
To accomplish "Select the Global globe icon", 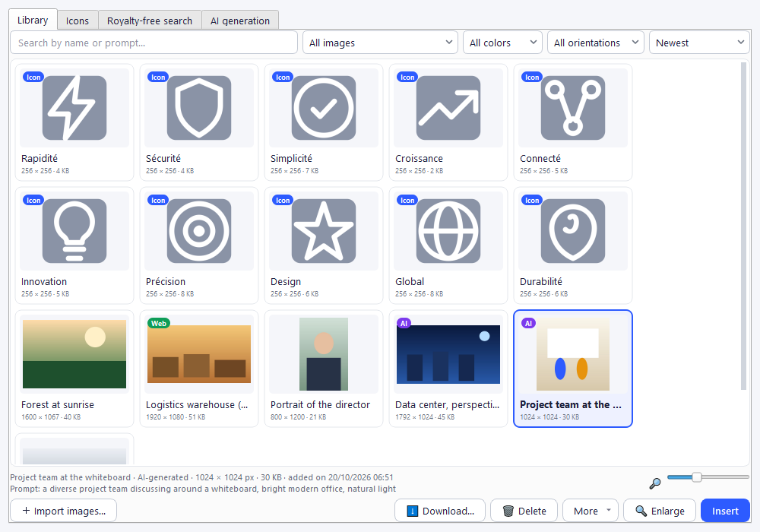I will coord(448,231).
